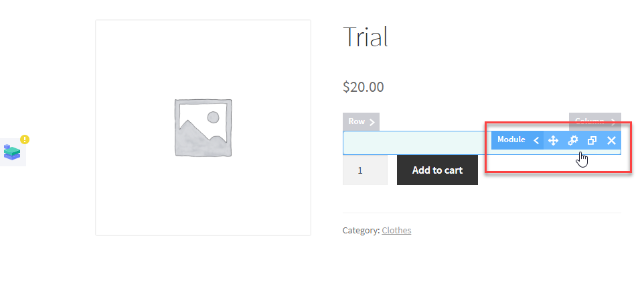The image size is (644, 283).
Task: Focus the product quantity field
Action: (365, 170)
